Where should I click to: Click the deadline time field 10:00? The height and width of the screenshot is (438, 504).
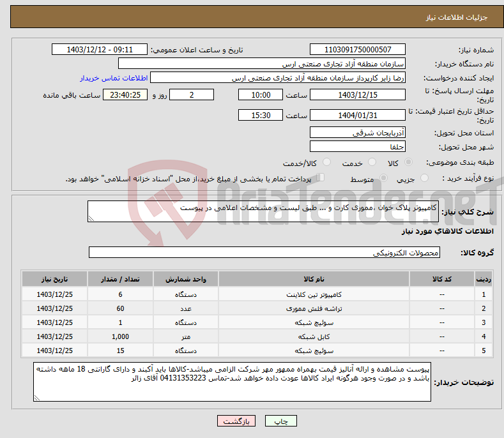click(261, 94)
